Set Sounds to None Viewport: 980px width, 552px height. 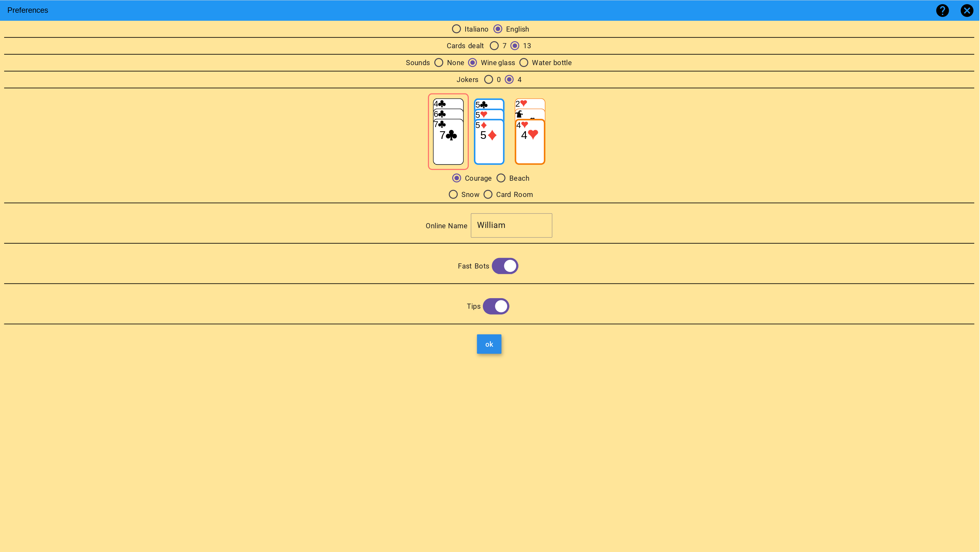(439, 63)
